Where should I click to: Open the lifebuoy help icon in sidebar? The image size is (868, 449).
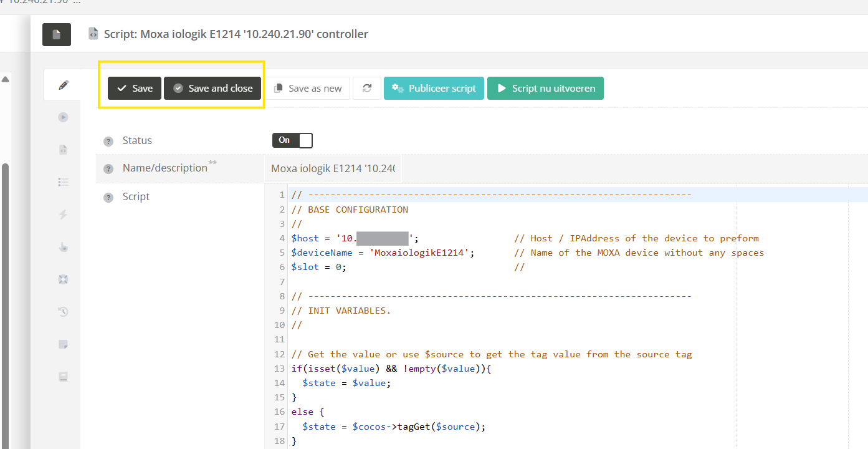point(63,279)
